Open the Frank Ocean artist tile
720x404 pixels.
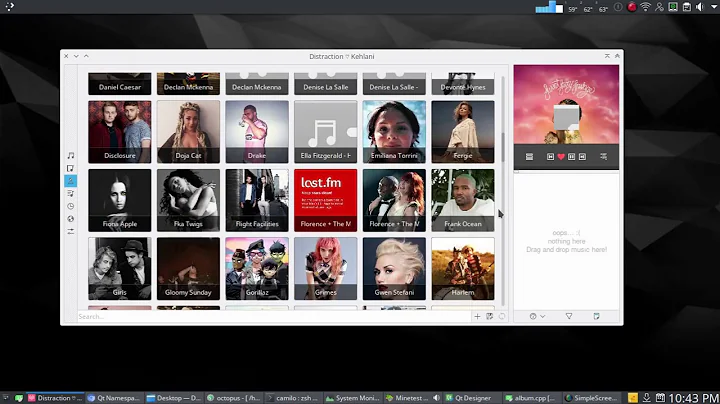pyautogui.click(x=463, y=200)
